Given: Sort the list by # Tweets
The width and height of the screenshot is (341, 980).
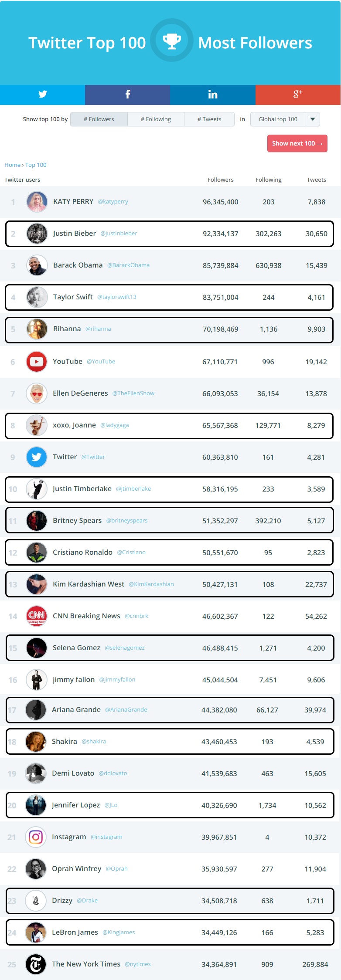Looking at the screenshot, I should click(209, 119).
